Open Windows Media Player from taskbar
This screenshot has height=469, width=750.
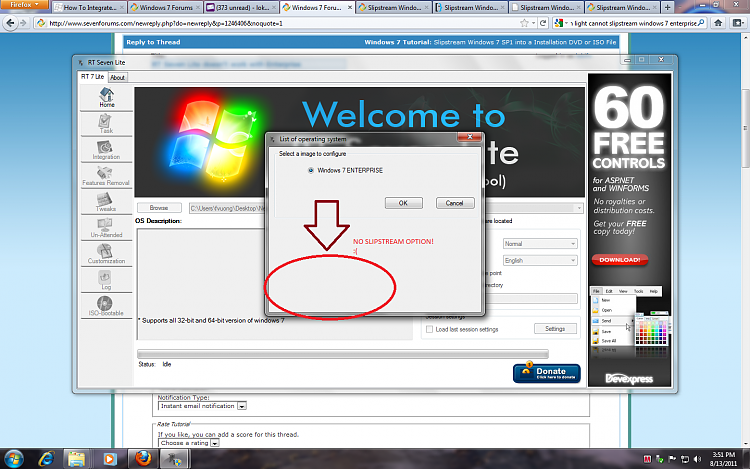coord(110,459)
